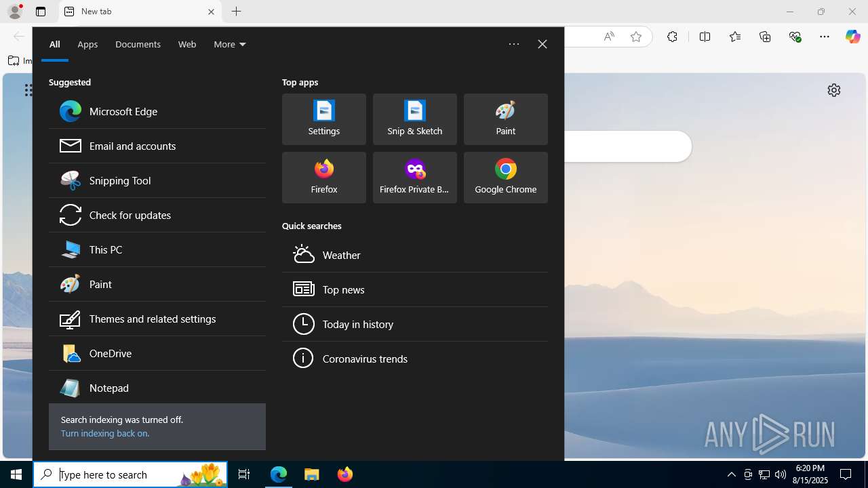This screenshot has width=868, height=488.
Task: Open Firefox from taskbar
Action: coord(345,474)
